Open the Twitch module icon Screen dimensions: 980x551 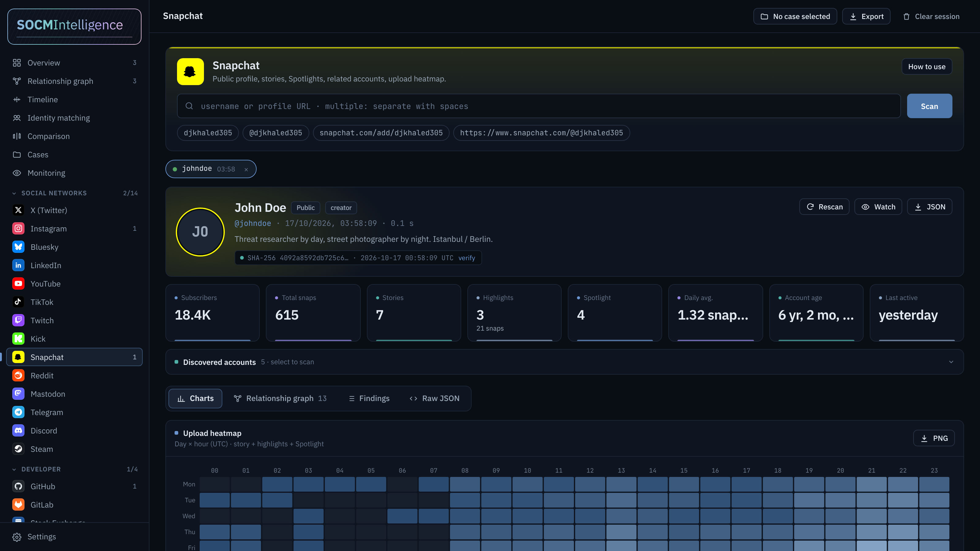click(18, 320)
